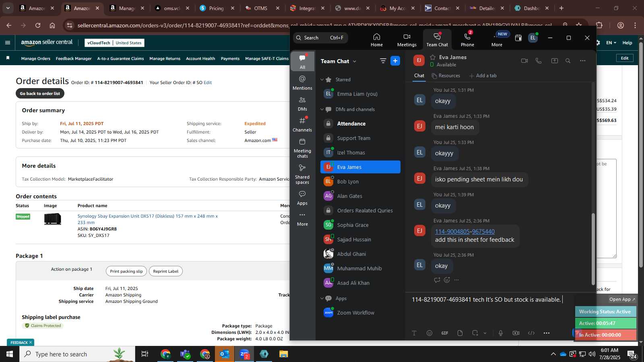Select the Chat tab in conversation
Screen dimensions: 644x362
click(419, 76)
